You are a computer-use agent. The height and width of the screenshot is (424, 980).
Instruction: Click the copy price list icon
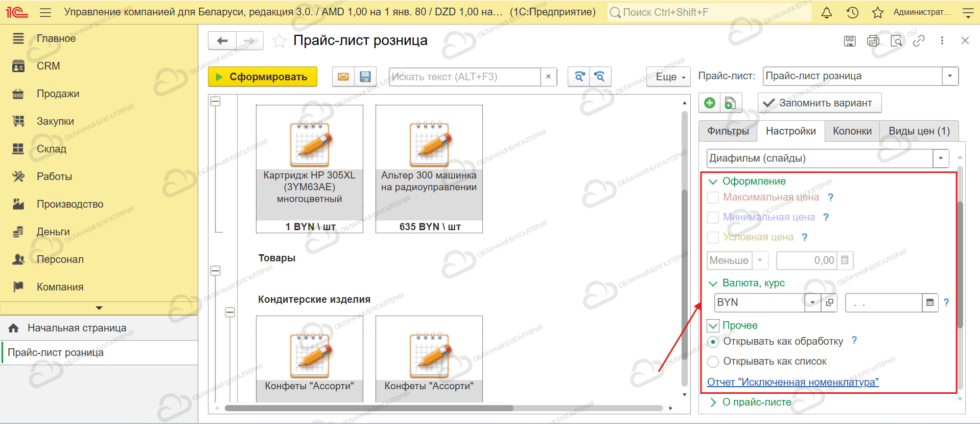(x=731, y=103)
